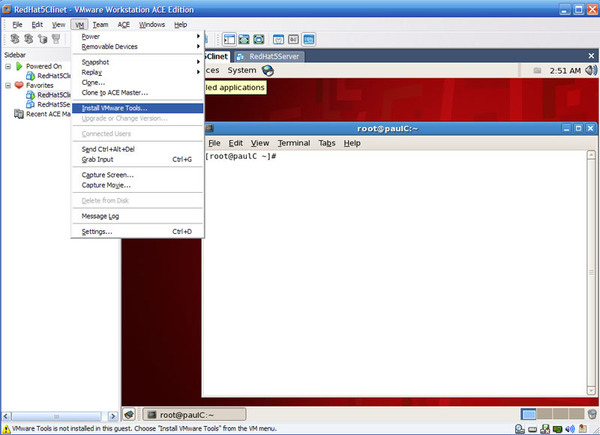Click the yellow warning icon in status bar
Image resolution: width=600 pixels, height=435 pixels.
[x=6, y=429]
